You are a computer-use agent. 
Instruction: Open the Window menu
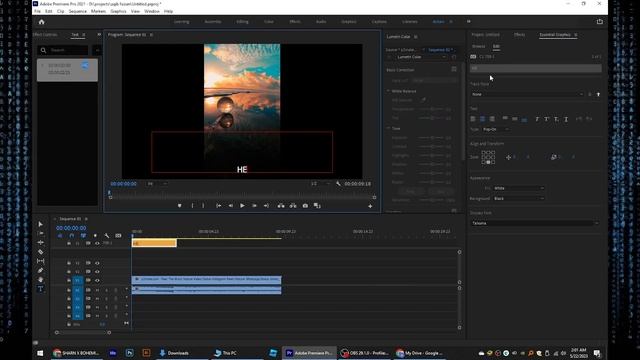[x=151, y=11]
